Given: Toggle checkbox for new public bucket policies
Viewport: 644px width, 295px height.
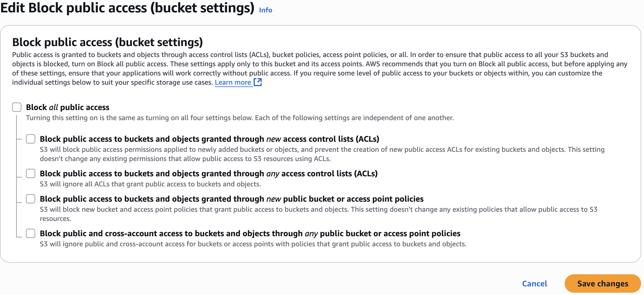Looking at the screenshot, I should (x=31, y=199).
